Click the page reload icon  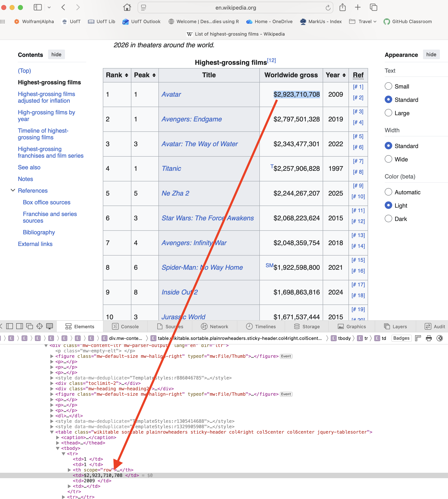point(328,8)
